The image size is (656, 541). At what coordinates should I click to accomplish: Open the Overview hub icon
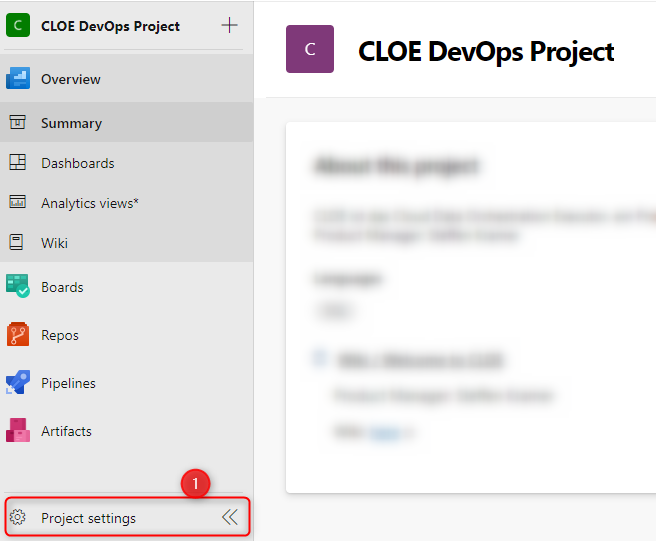[x=18, y=79]
